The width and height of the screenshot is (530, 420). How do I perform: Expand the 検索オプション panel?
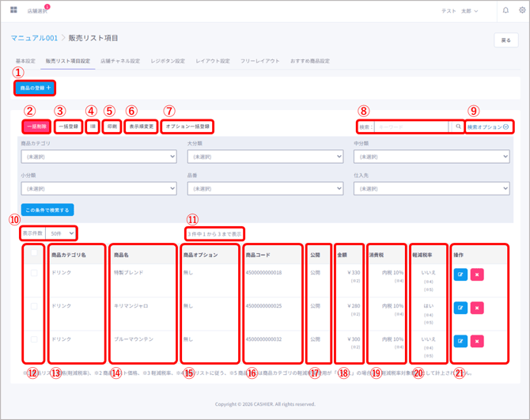coord(487,127)
